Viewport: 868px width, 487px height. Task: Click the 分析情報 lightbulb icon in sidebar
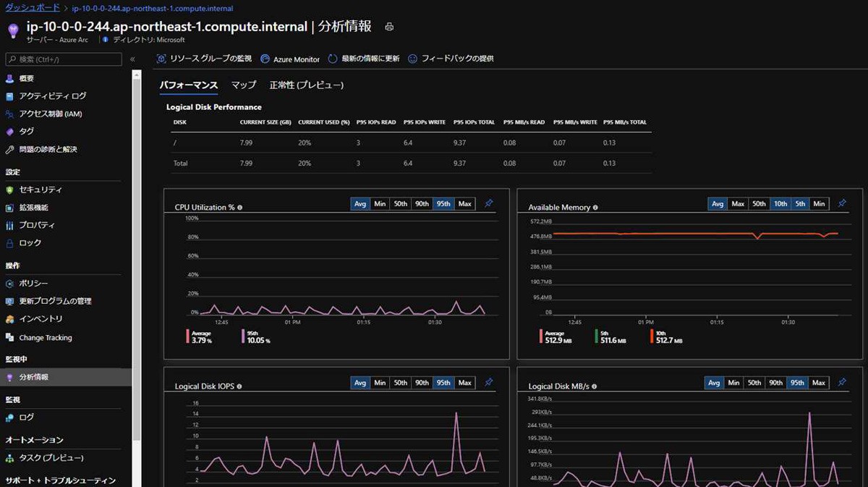(10, 377)
